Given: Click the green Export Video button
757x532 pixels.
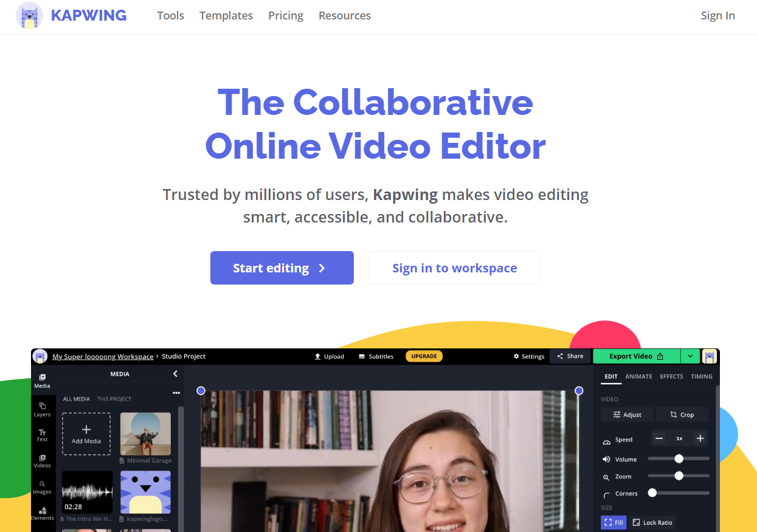Looking at the screenshot, I should coord(637,356).
